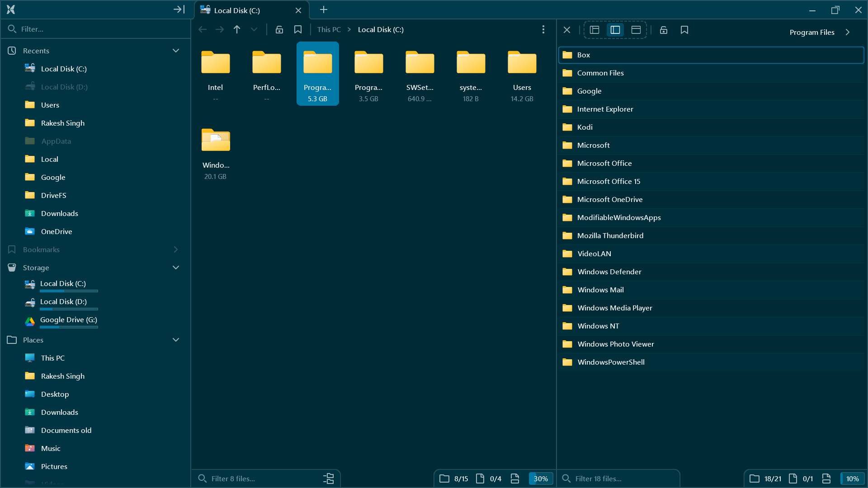
Task: Click the 30% zoom badge in the status bar
Action: [541, 479]
